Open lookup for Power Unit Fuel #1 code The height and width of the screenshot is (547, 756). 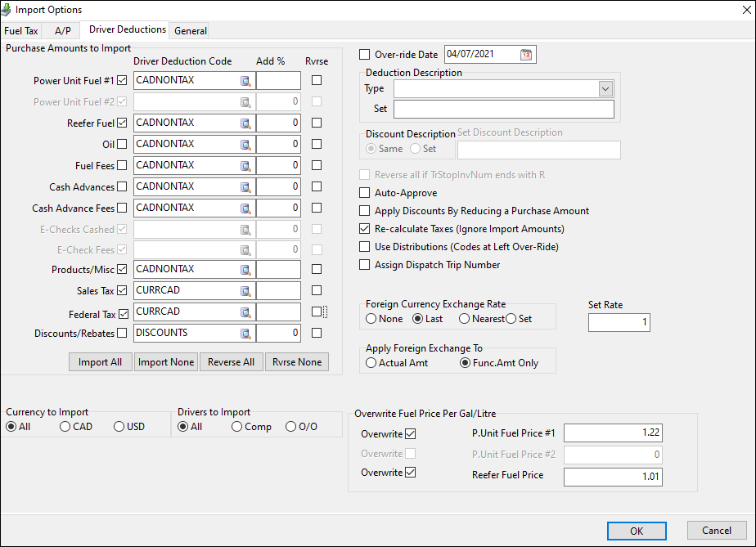(245, 81)
